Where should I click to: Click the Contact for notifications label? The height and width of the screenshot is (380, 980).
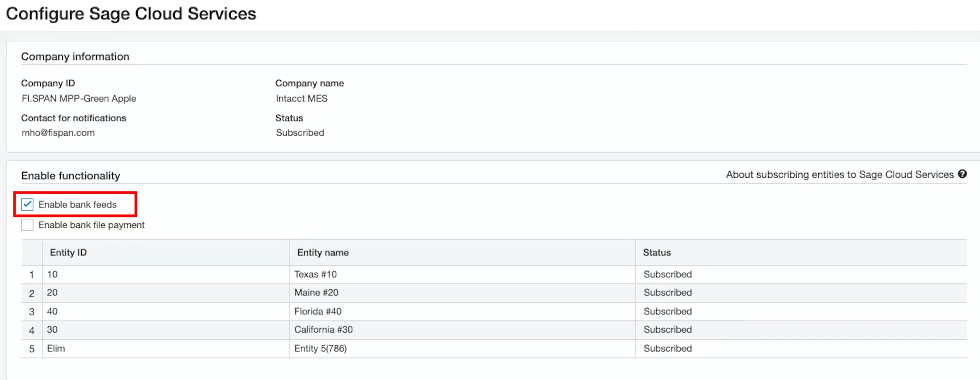(74, 118)
